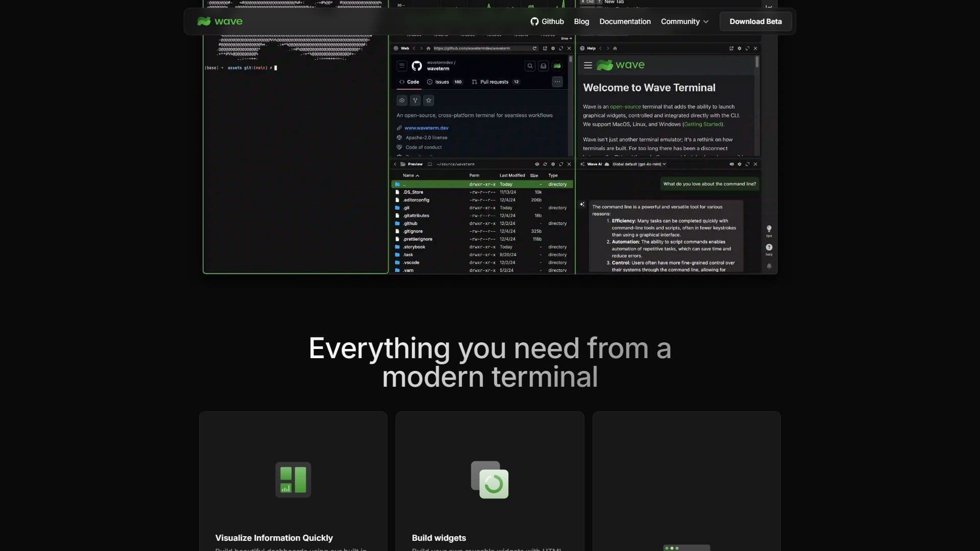Image resolution: width=980 pixels, height=551 pixels.
Task: Open the Visualize Information Quickly card
Action: click(x=293, y=481)
